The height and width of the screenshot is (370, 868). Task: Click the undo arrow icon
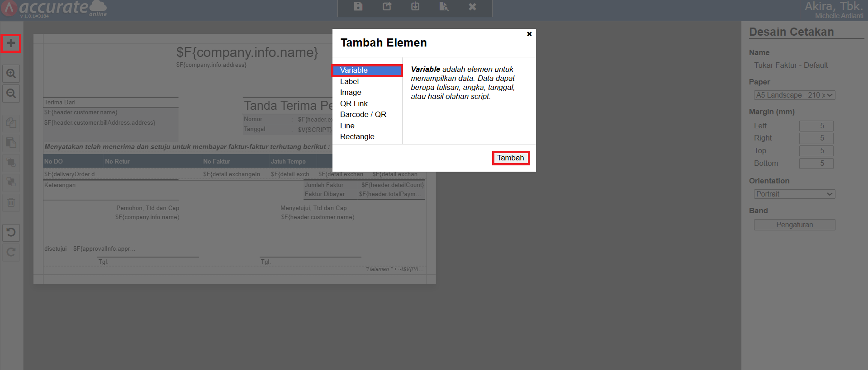point(11,232)
